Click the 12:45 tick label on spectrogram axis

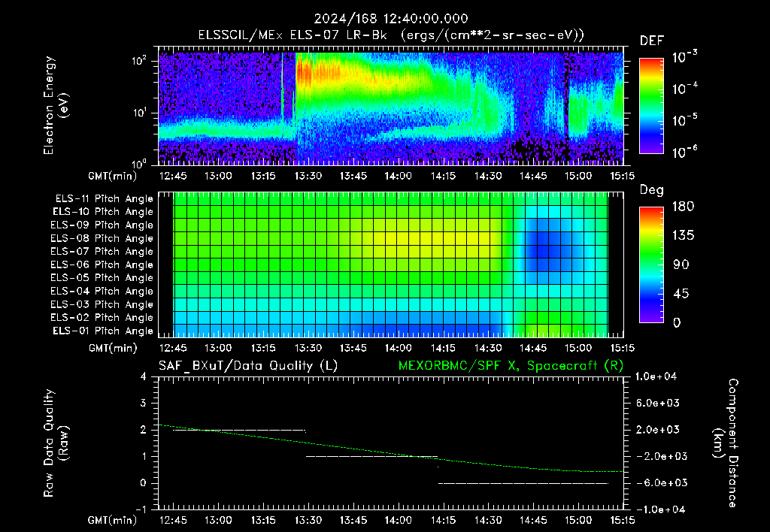click(x=174, y=176)
